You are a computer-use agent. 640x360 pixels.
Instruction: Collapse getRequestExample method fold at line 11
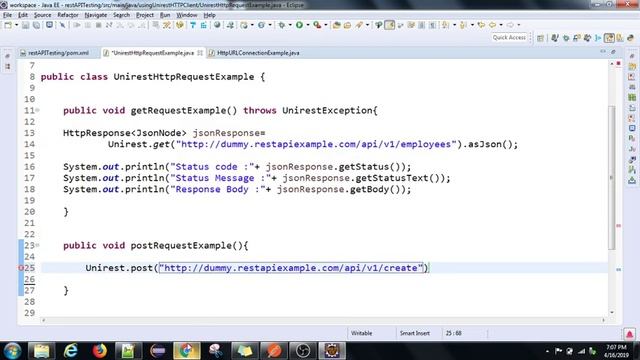click(x=38, y=110)
